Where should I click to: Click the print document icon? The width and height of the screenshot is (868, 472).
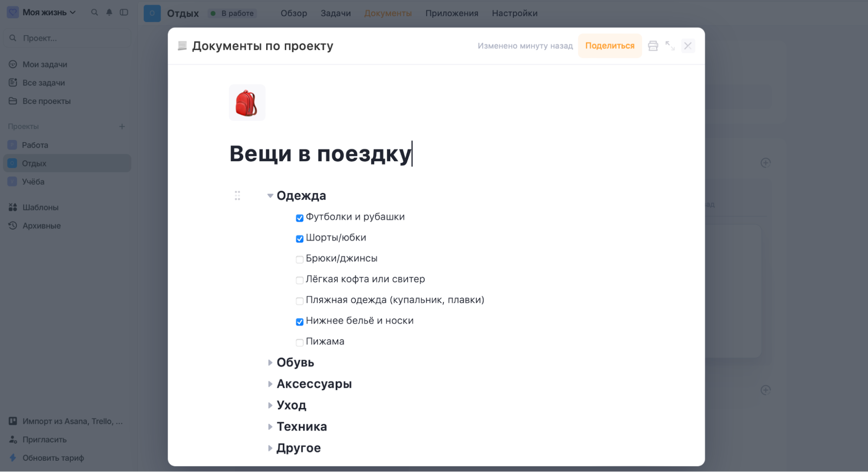pyautogui.click(x=653, y=46)
